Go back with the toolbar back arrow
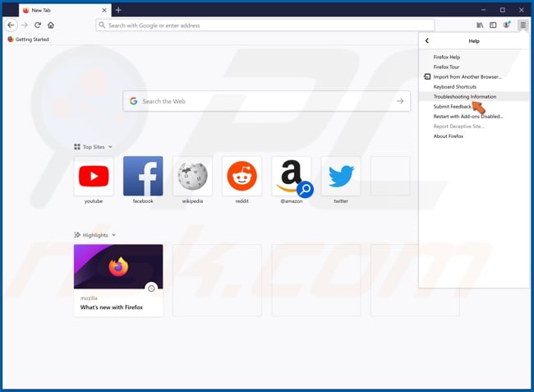This screenshot has width=534, height=392. [11, 25]
